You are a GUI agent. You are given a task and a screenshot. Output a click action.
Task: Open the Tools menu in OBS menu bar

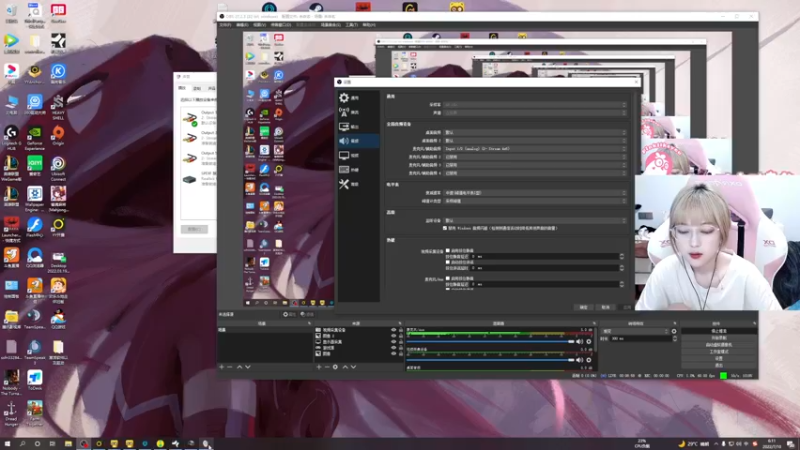point(351,24)
